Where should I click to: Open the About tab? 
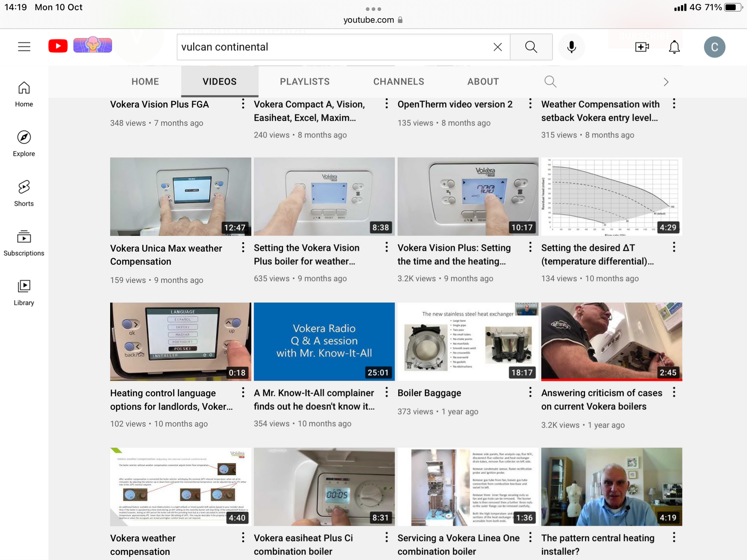pyautogui.click(x=483, y=82)
